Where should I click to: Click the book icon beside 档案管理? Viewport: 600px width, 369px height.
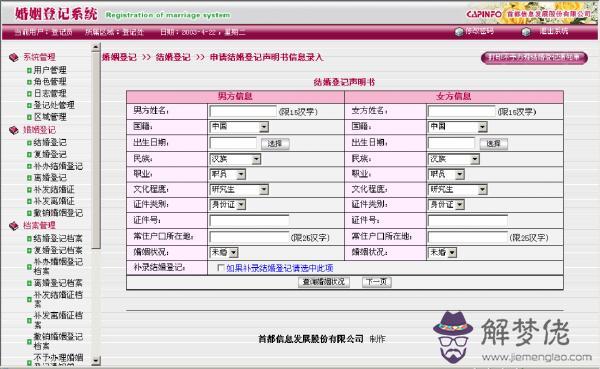pyautogui.click(x=14, y=226)
